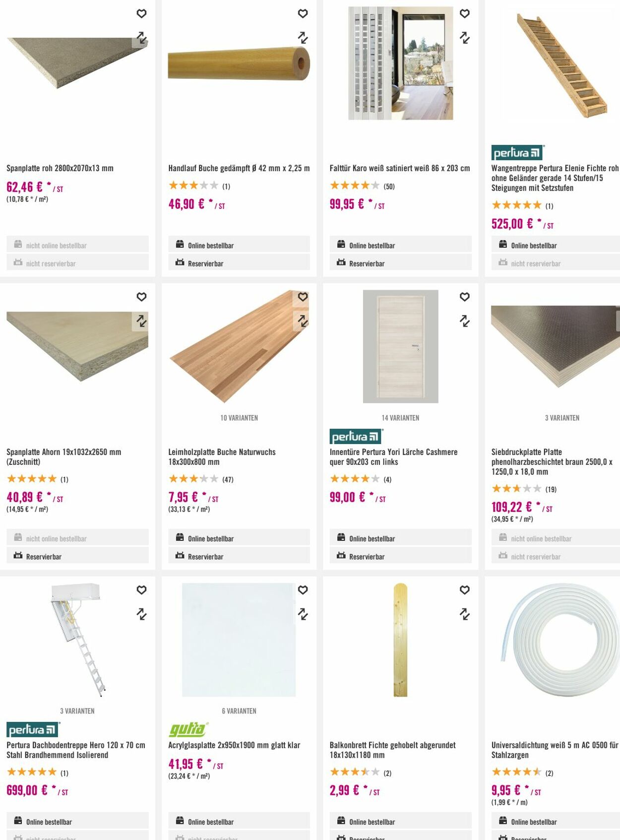Open Wangentreppe Pertura Elenie product link
Screen dimensions: 620x840
(555, 178)
